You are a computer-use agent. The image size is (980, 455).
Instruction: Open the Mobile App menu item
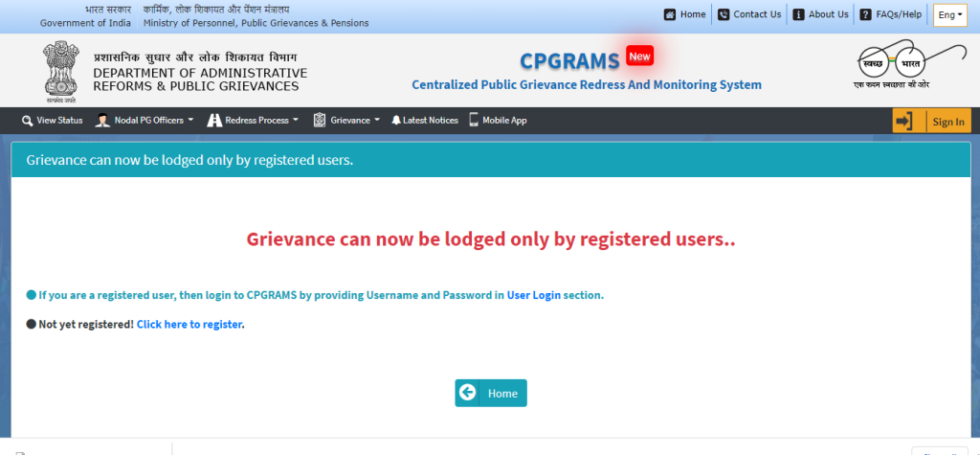click(x=498, y=120)
